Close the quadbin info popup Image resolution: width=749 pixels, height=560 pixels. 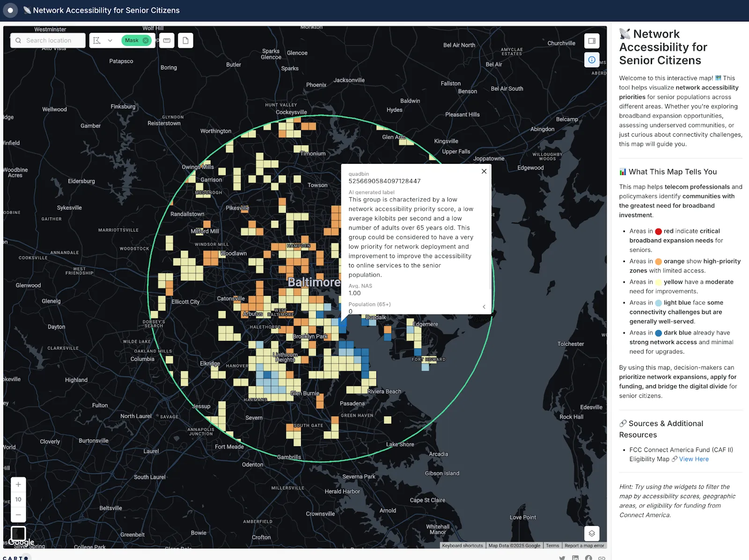484,171
